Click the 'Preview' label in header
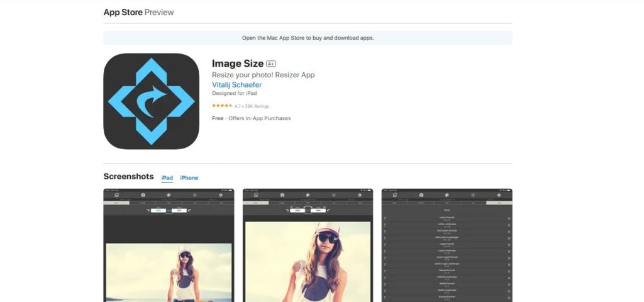The image size is (644, 302). click(x=159, y=13)
